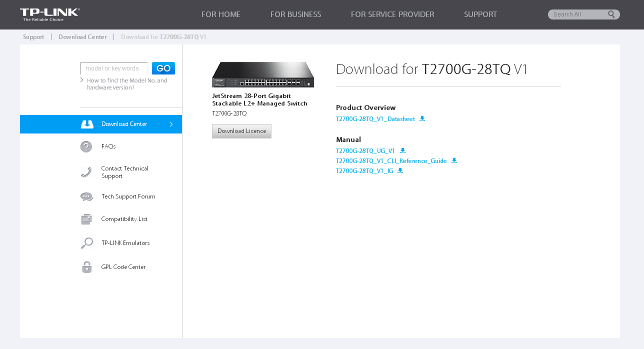Open T2700G-28TQ_V1_IG link
644x349 pixels.
(x=364, y=171)
